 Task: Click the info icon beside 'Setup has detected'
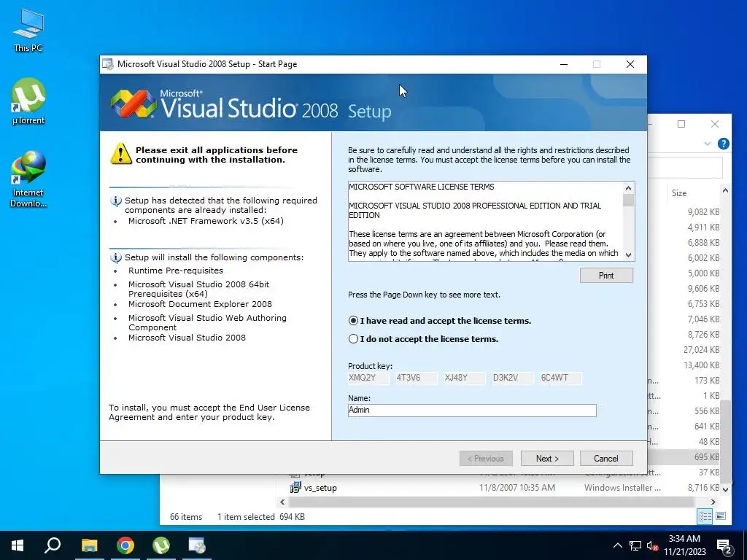116,201
